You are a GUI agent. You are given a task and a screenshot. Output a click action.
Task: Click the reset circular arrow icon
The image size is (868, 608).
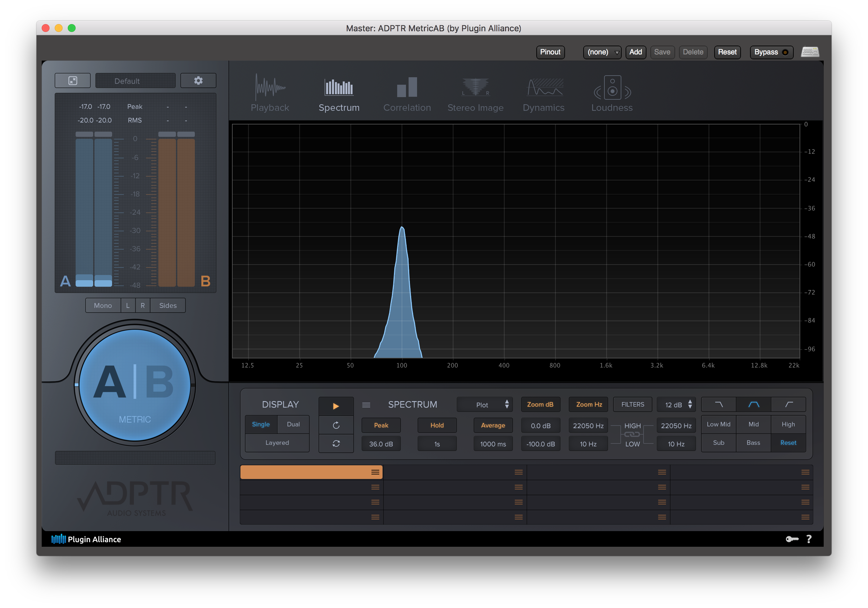coord(336,426)
